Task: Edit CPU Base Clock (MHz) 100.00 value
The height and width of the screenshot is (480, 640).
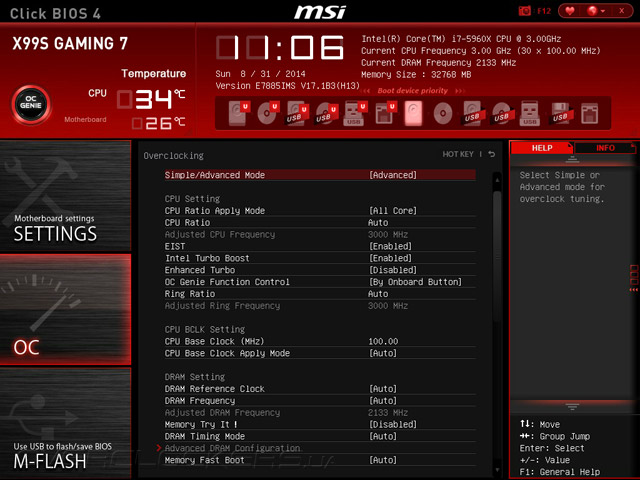Action: (x=383, y=341)
